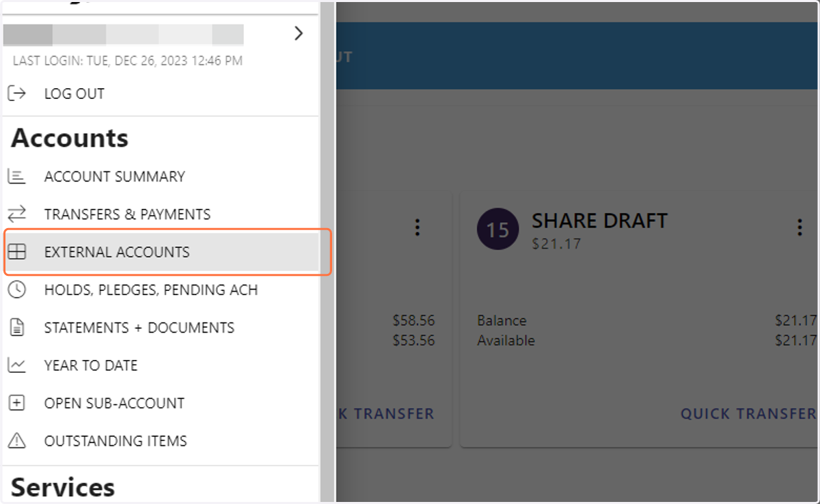Click the Services section heading
820x504 pixels.
[x=63, y=488]
